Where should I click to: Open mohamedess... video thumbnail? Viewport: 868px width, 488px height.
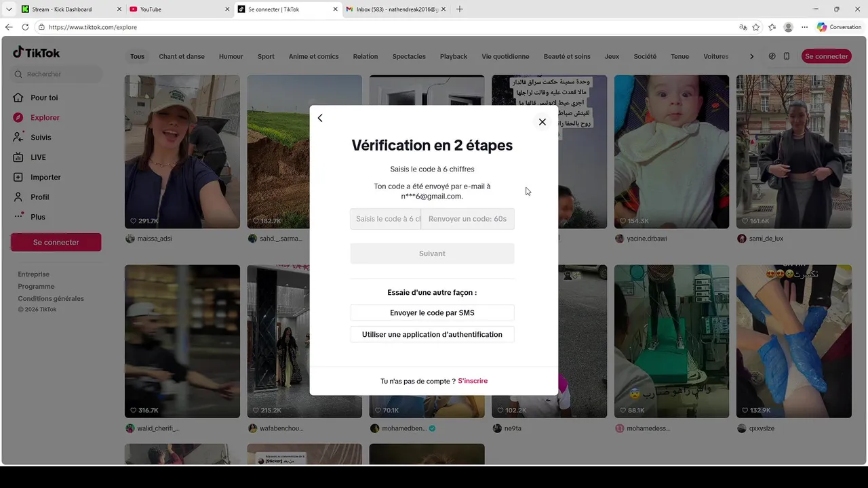click(x=671, y=341)
